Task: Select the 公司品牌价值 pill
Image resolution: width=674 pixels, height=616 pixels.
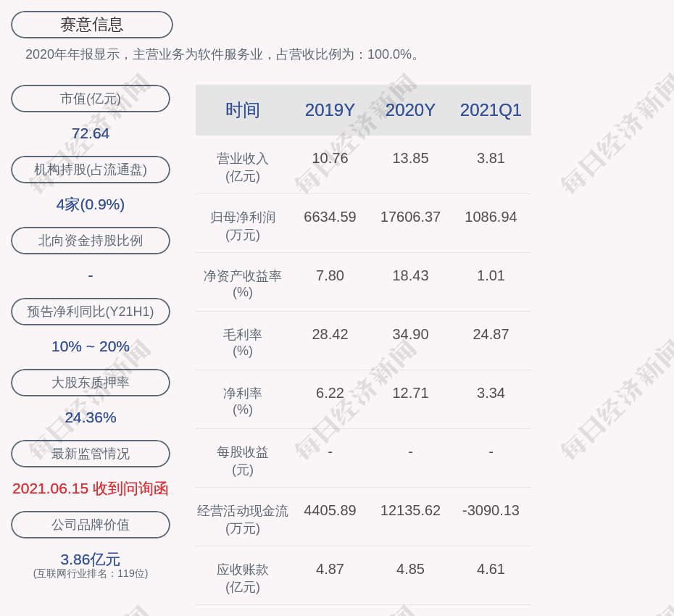Action: [x=91, y=525]
